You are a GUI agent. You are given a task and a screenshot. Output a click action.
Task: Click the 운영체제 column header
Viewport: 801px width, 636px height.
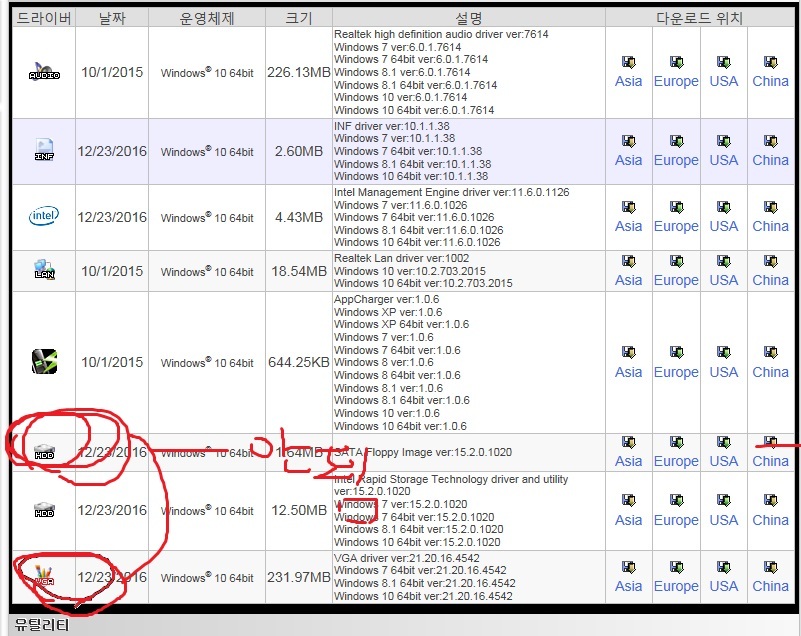tap(207, 18)
